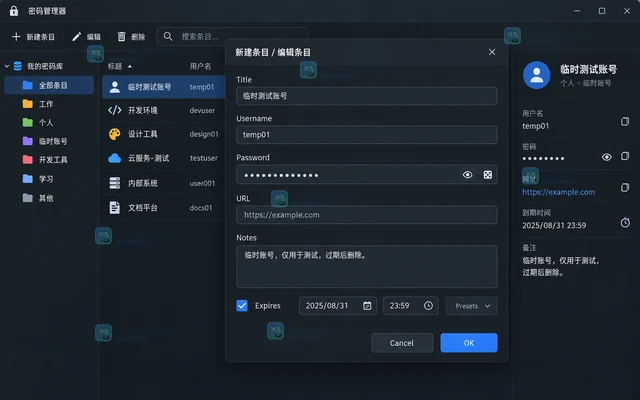This screenshot has height=400, width=640.
Task: Reveal password in the detail panel eye icon
Action: [x=607, y=157]
